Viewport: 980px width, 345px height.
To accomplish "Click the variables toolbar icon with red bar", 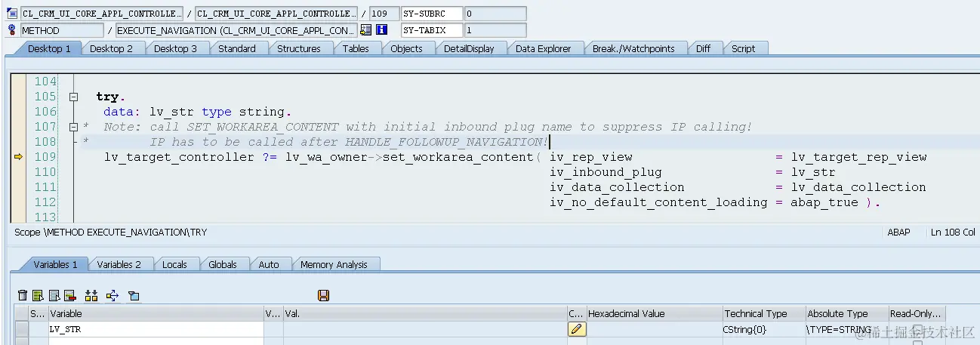I will [x=70, y=295].
